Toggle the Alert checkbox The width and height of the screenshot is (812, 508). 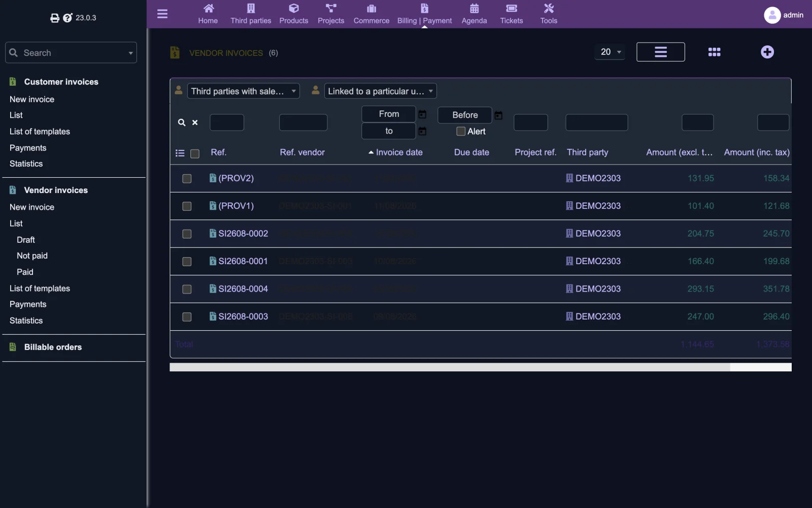(461, 132)
